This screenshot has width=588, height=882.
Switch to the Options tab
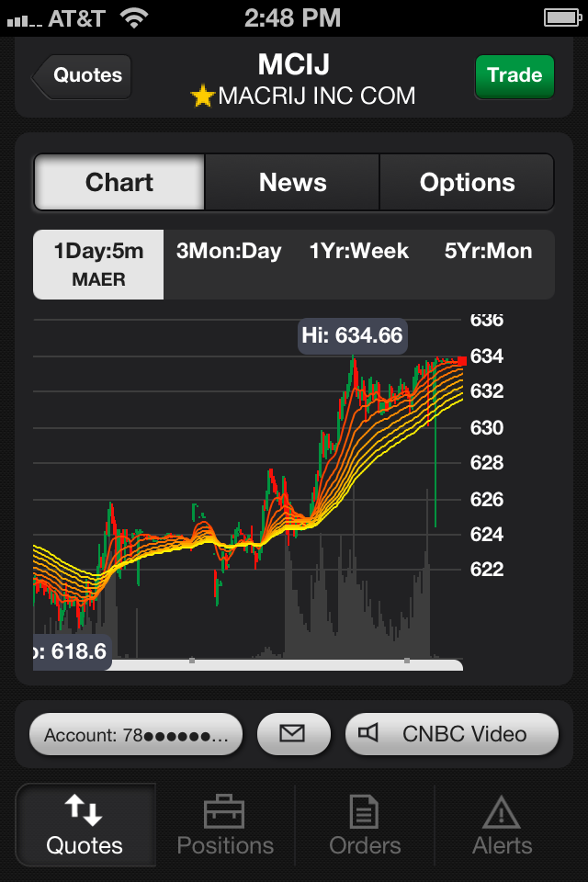(467, 182)
